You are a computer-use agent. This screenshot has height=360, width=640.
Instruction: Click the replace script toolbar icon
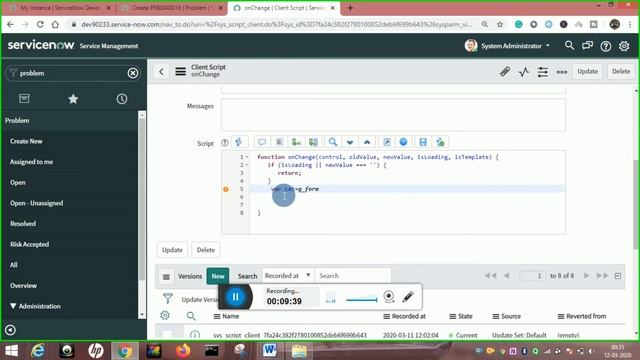point(296,142)
